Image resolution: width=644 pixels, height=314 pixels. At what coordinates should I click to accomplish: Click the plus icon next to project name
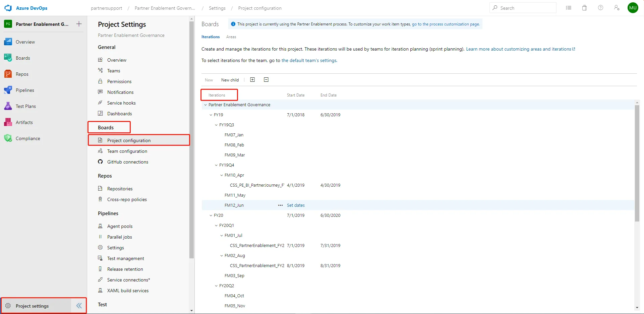[x=79, y=24]
